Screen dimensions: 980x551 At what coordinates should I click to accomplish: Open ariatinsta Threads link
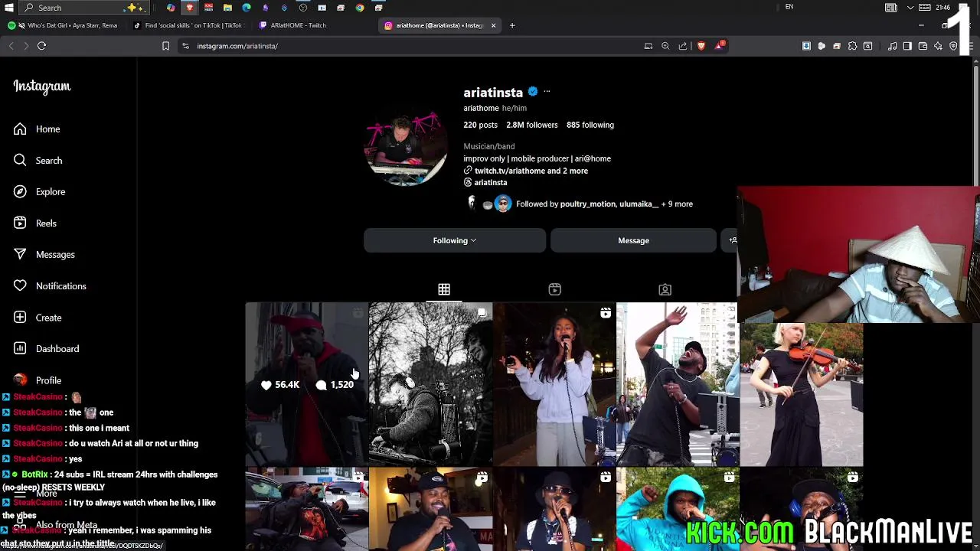pos(490,183)
